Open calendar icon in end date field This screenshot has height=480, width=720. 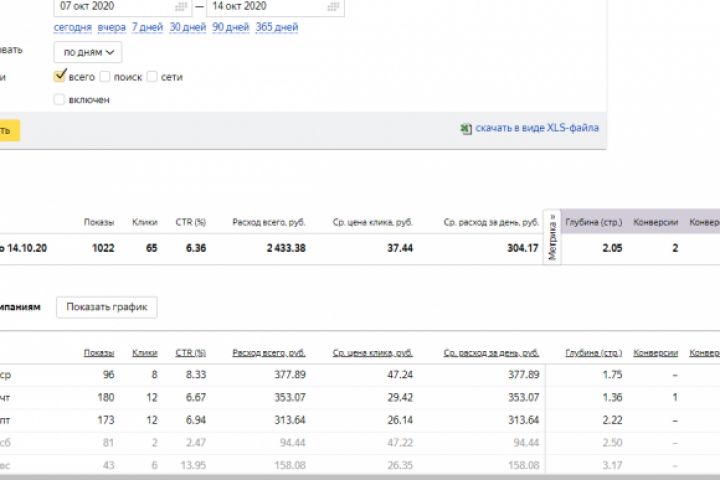[333, 6]
